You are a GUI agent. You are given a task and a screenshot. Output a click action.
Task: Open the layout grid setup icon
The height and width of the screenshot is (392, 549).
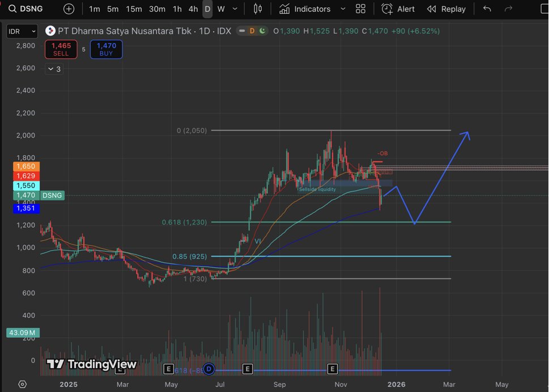pyautogui.click(x=360, y=8)
